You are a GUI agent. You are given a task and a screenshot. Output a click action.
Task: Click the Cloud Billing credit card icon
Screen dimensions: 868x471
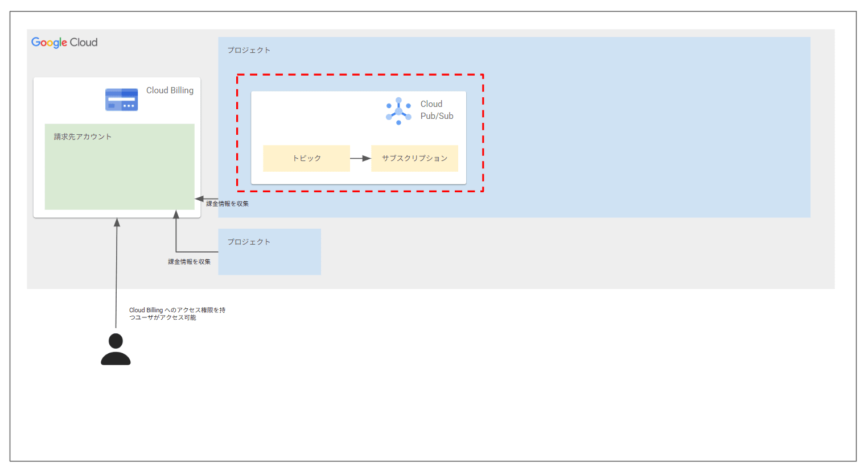[121, 100]
